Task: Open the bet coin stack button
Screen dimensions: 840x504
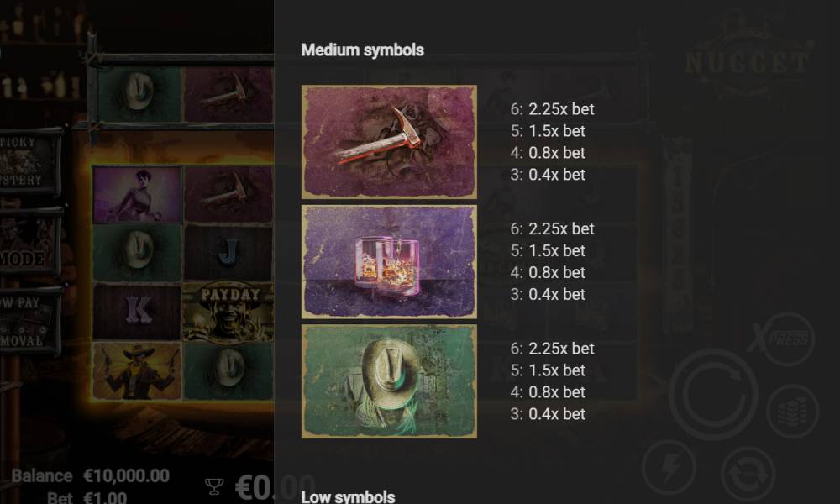Action: [x=792, y=412]
